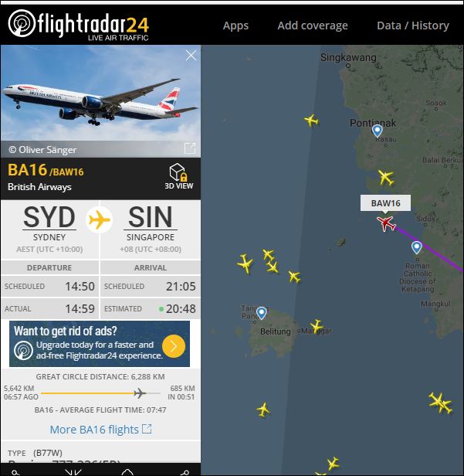Open the Data / History menu

(x=413, y=25)
